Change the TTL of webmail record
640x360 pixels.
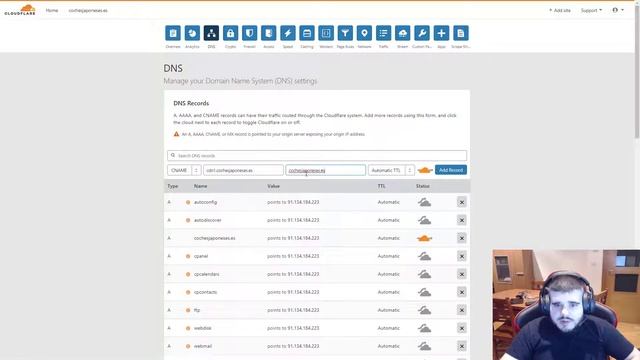coord(389,346)
